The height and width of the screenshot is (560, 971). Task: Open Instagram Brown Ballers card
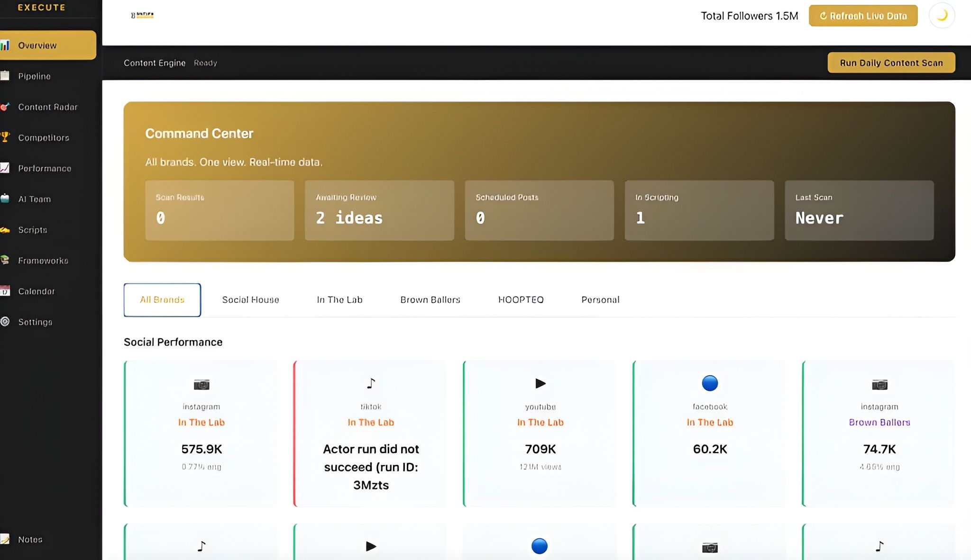pos(879,434)
